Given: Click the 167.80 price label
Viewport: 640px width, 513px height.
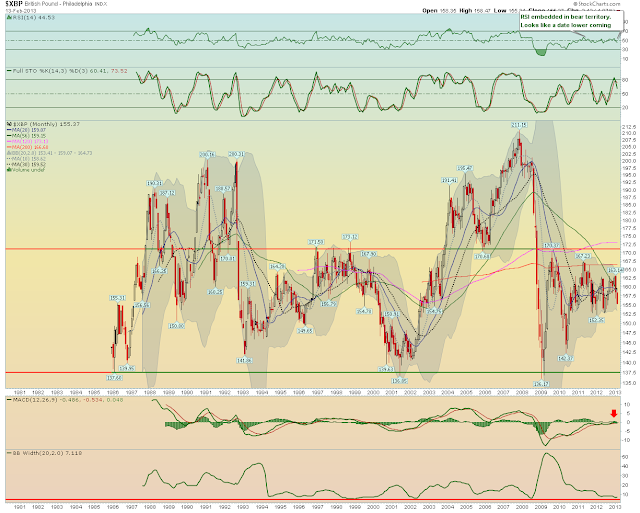Looking at the screenshot, I should pos(369,254).
